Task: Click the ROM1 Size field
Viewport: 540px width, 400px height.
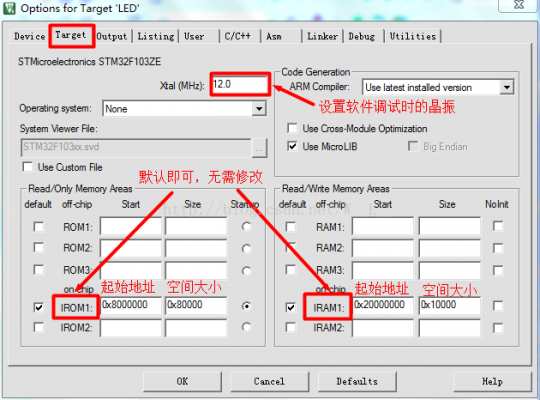Action: (x=196, y=226)
